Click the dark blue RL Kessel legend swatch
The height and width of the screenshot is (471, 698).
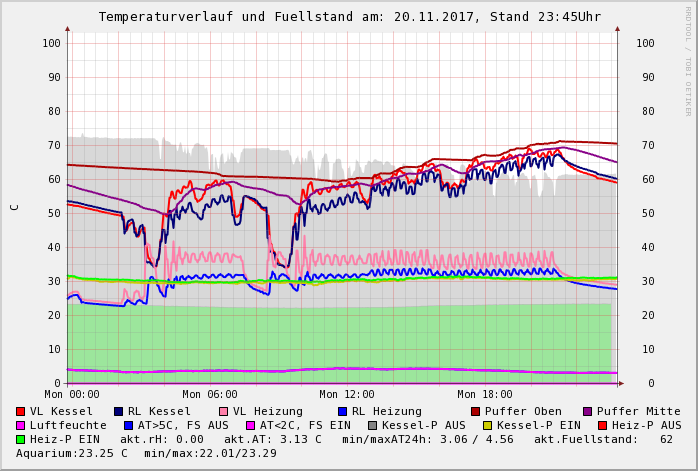118,411
